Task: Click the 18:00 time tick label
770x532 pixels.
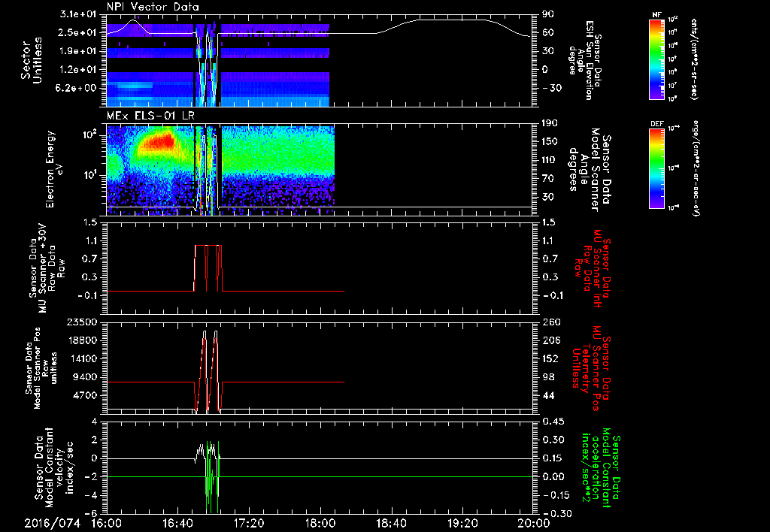Action: point(320,523)
